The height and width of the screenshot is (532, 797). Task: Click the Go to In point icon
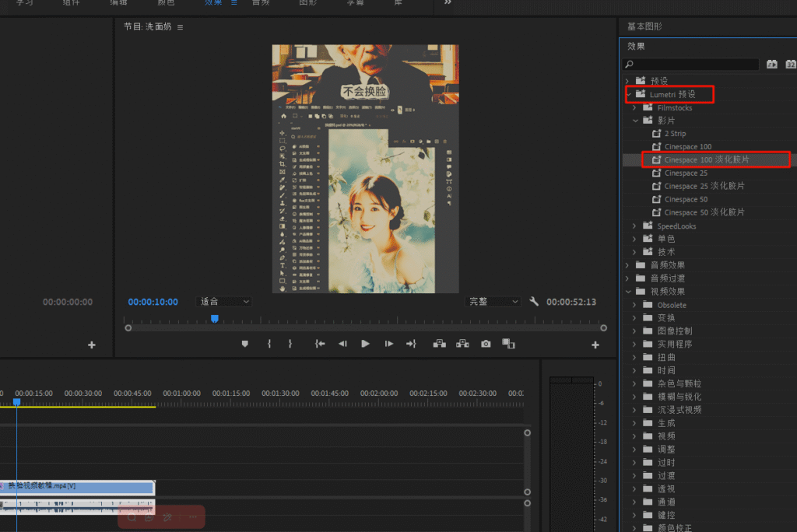(x=319, y=344)
